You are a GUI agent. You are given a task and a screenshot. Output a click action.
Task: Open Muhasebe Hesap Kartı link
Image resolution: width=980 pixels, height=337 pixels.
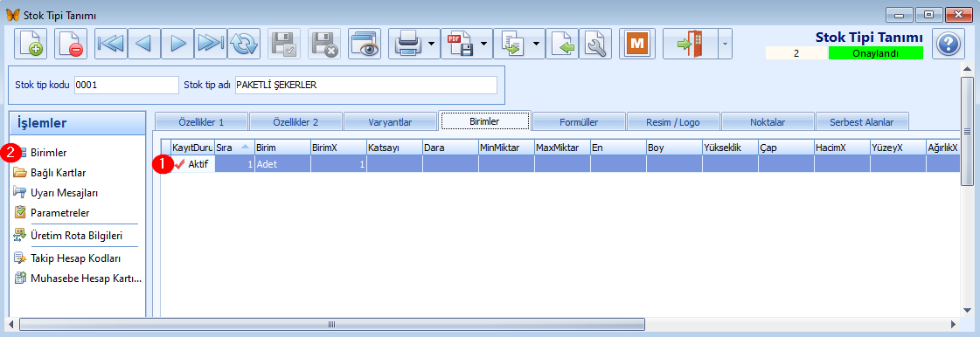(x=87, y=279)
